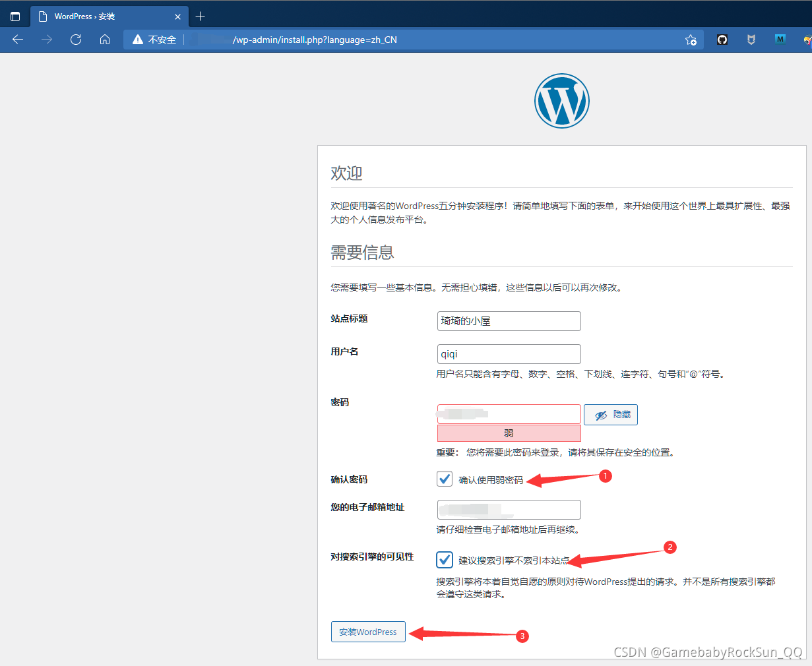Toggle 确认使用弱密码 checkbox
This screenshot has width=812, height=666.
click(x=445, y=479)
